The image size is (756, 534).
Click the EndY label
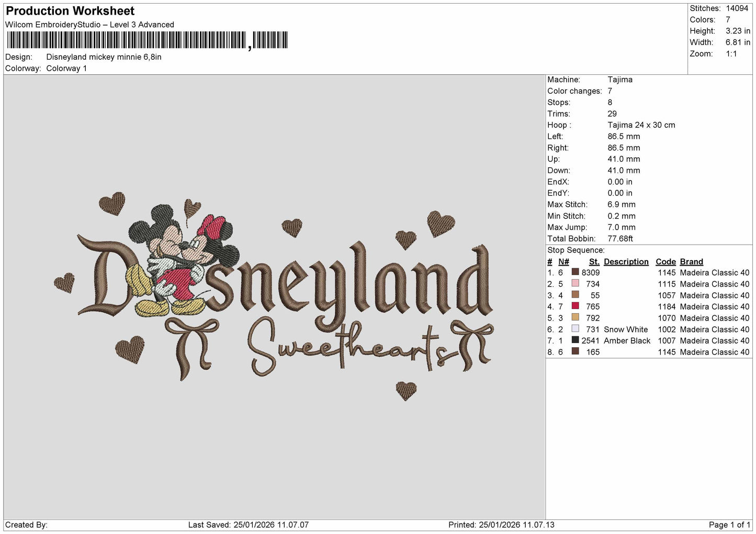(558, 193)
